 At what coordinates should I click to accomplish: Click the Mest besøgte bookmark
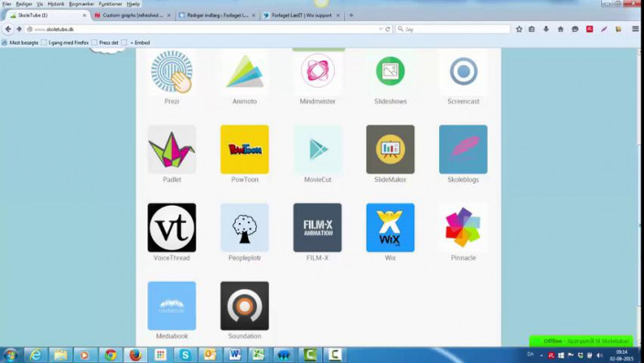pyautogui.click(x=20, y=42)
